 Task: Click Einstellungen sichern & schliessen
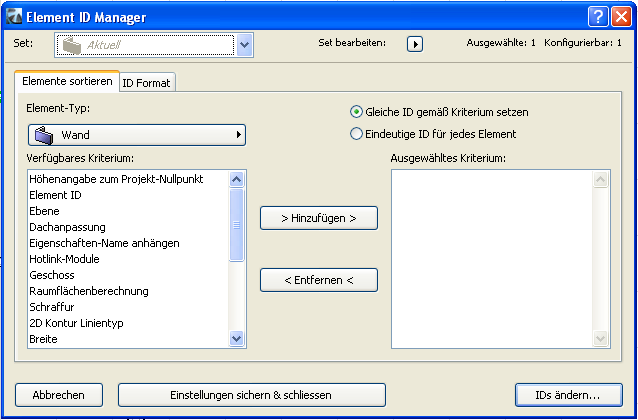coord(251,395)
